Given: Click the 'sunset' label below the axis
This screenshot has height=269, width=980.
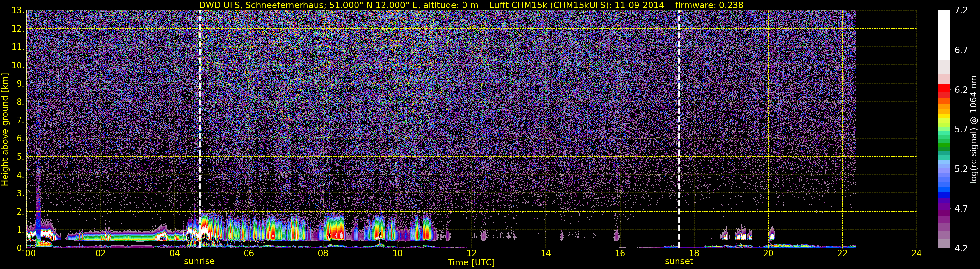Looking at the screenshot, I should 679,262.
